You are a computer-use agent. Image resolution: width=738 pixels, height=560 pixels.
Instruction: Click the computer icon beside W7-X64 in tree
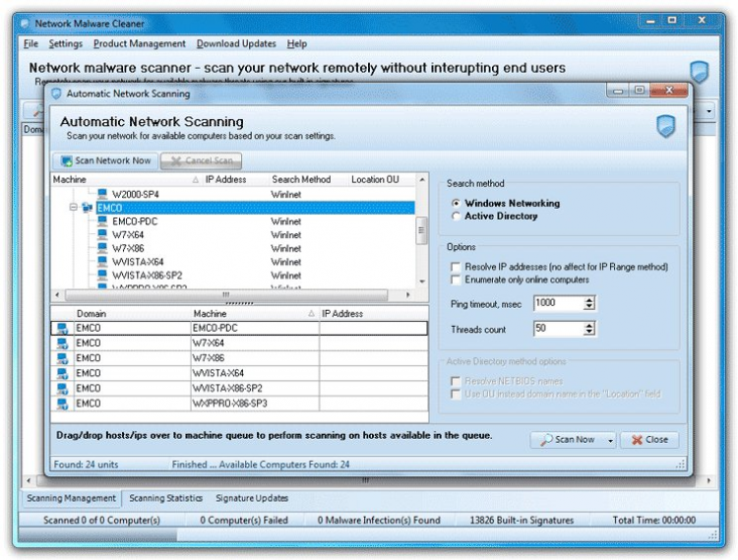[102, 234]
